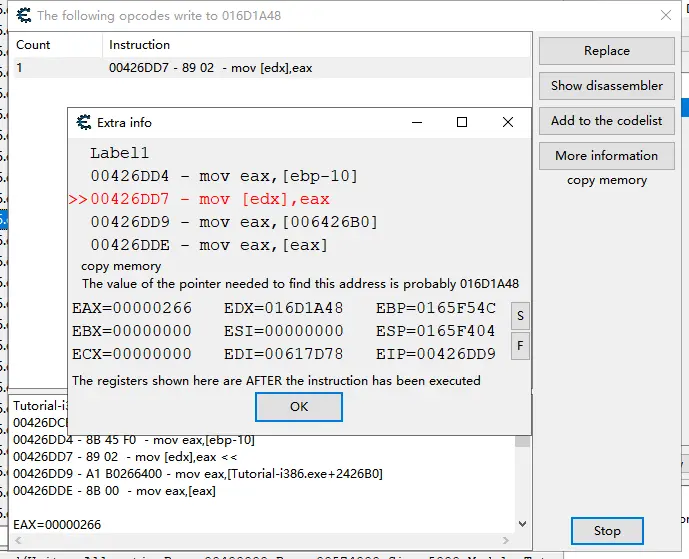The image size is (689, 559).
Task: Click the Cheat Engine icon in opcodes window title
Action: [x=24, y=15]
